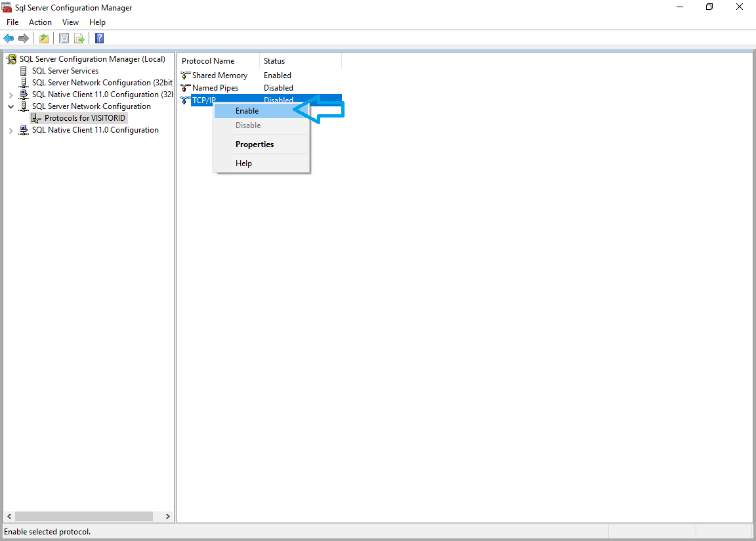The width and height of the screenshot is (756, 541).
Task: Collapse the SQL Server Network Configuration node
Action: [x=10, y=106]
